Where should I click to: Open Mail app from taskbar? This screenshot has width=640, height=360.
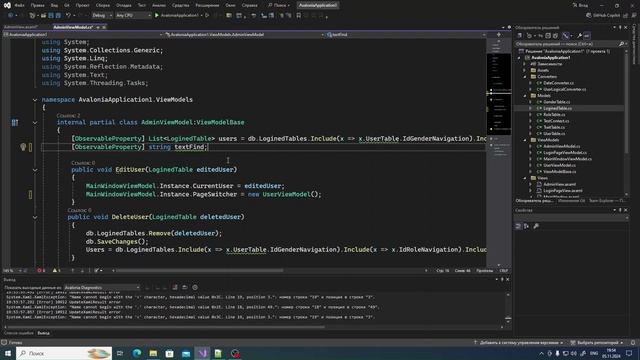[186, 353]
